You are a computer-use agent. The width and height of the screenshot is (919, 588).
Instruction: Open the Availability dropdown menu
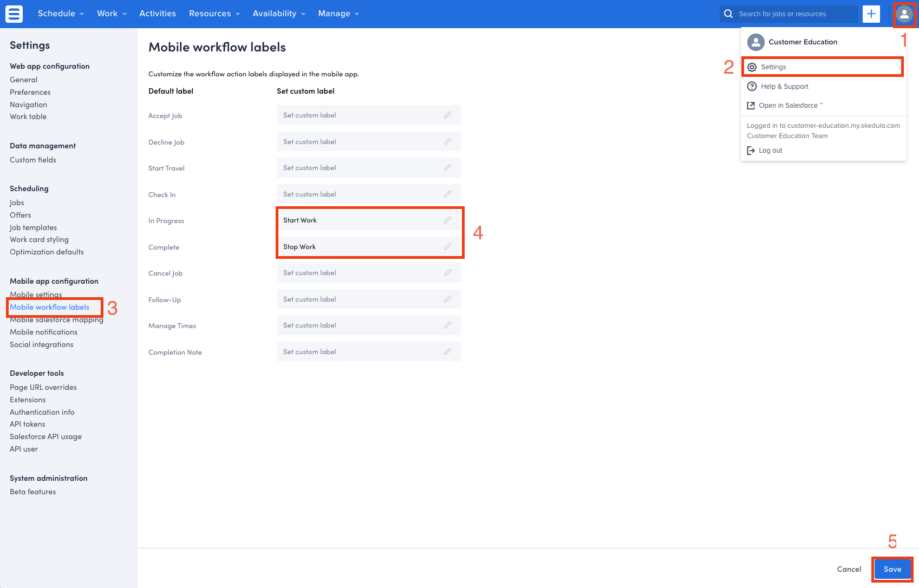click(x=279, y=14)
